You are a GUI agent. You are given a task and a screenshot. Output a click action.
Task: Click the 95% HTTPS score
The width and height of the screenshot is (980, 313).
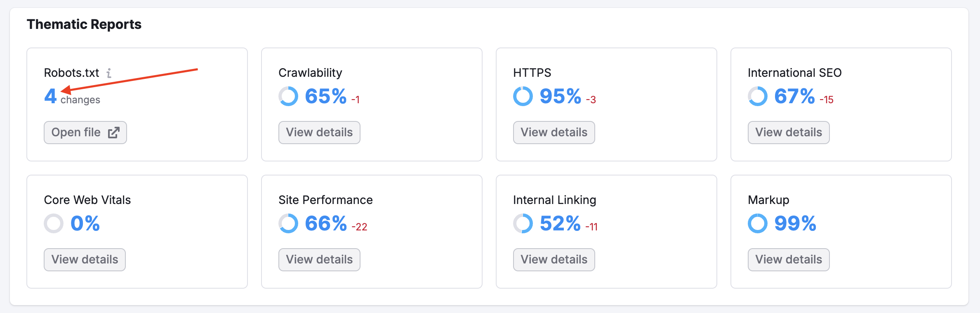point(560,96)
